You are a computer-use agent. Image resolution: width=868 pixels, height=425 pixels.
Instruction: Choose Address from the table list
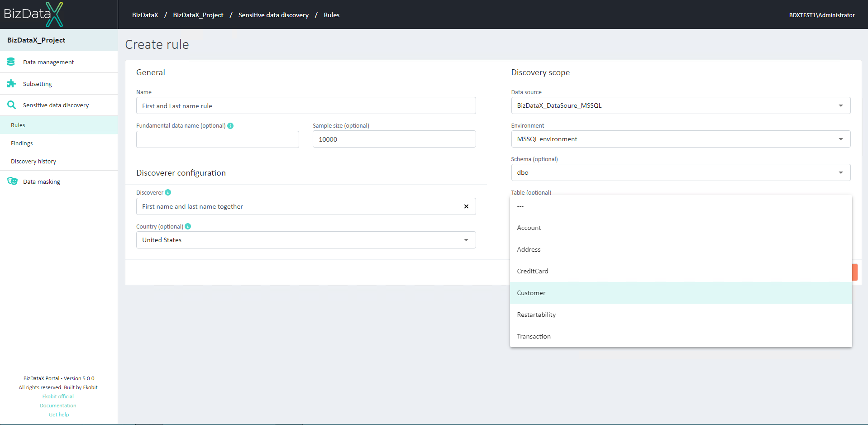tap(681, 249)
